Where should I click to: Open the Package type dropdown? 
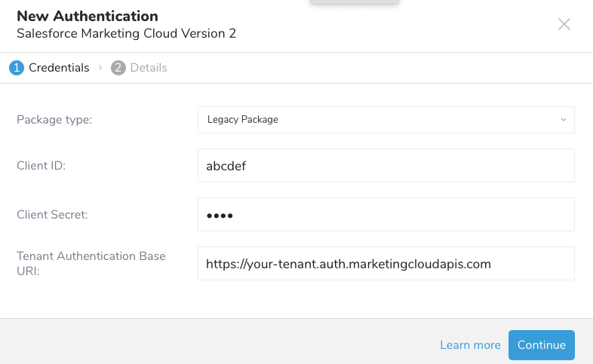point(386,120)
